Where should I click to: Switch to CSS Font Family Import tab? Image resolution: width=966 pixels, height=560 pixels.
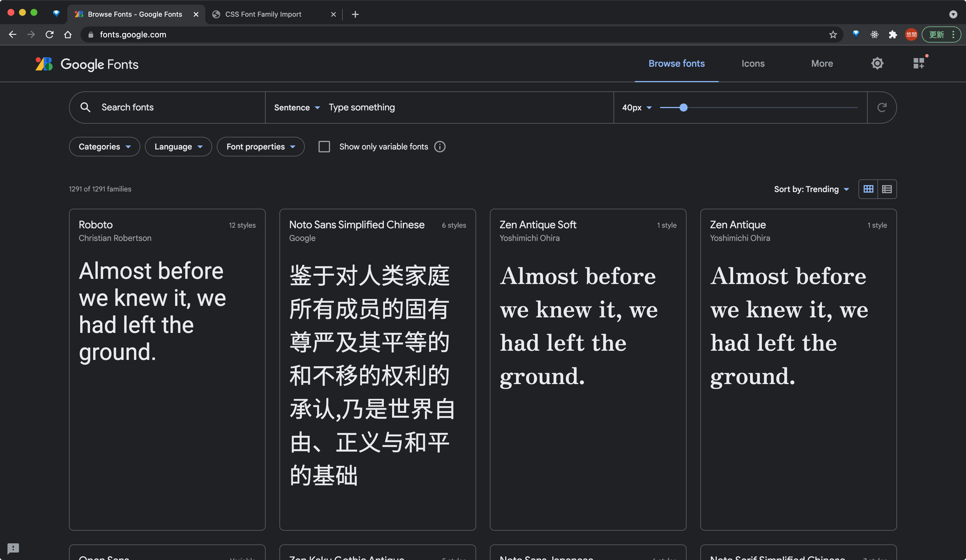coord(263,14)
